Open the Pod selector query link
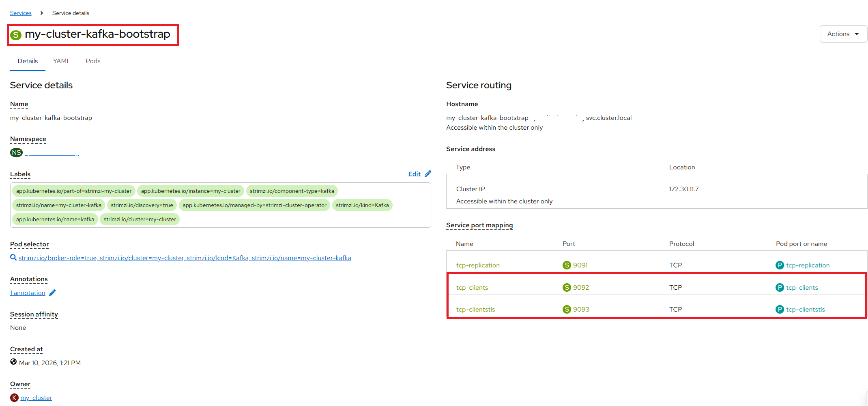The height and width of the screenshot is (406, 868). pos(185,258)
